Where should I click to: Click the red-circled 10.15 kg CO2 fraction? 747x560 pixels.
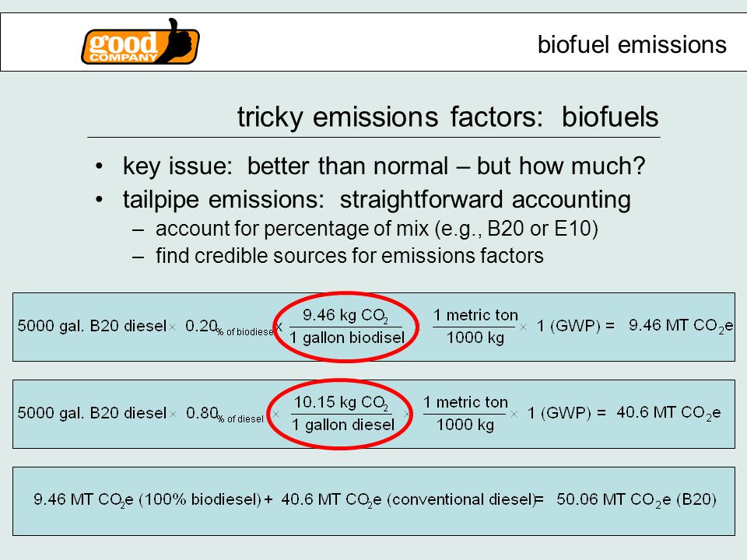tap(340, 414)
